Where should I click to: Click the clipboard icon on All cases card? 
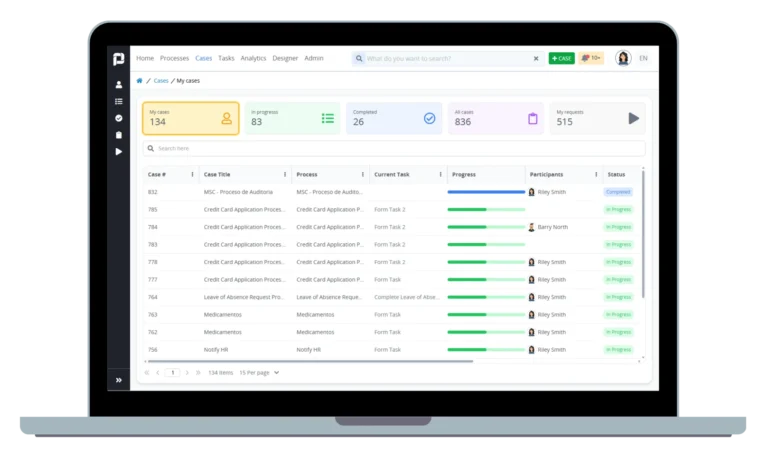pos(532,118)
